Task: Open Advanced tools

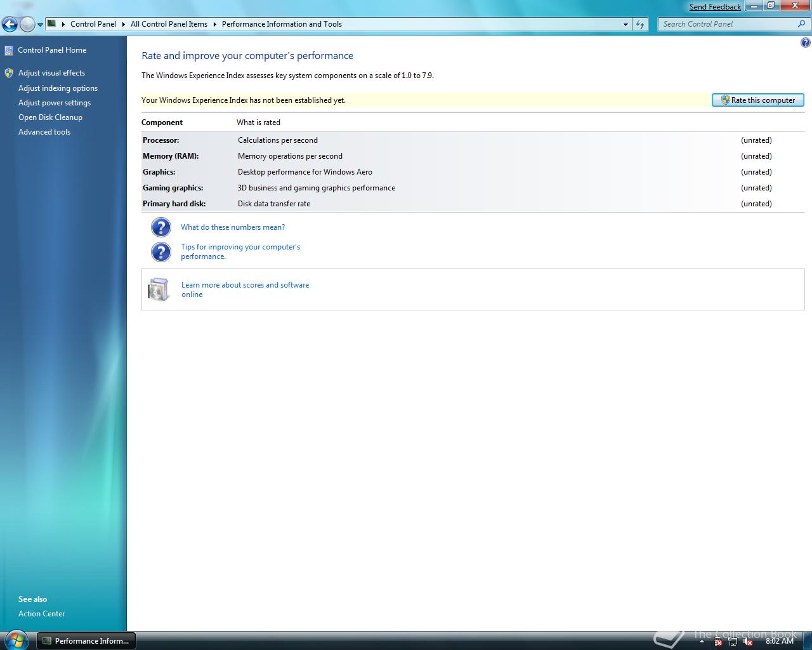Action: pyautogui.click(x=44, y=132)
